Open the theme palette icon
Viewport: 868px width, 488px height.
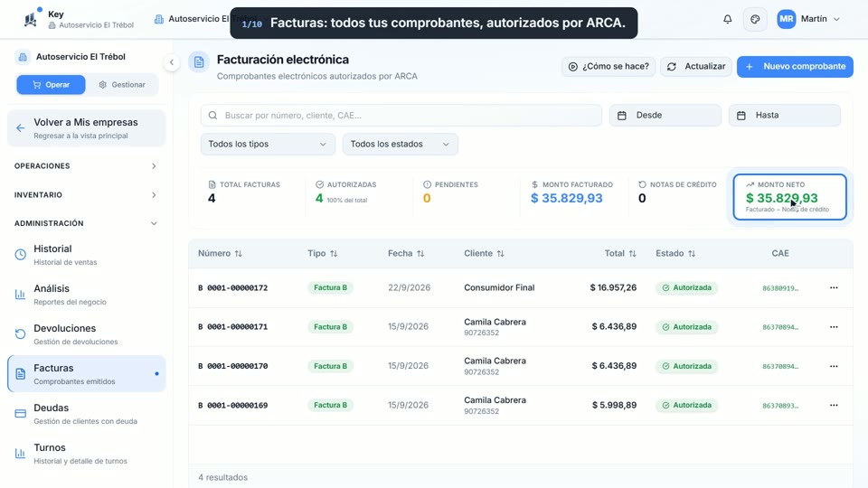pos(755,19)
